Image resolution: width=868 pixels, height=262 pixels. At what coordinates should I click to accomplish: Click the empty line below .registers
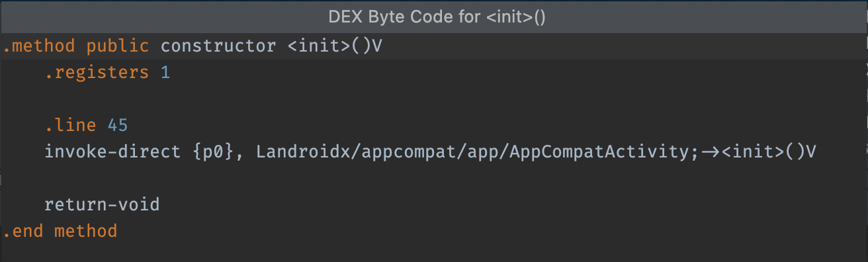pyautogui.click(x=434, y=99)
